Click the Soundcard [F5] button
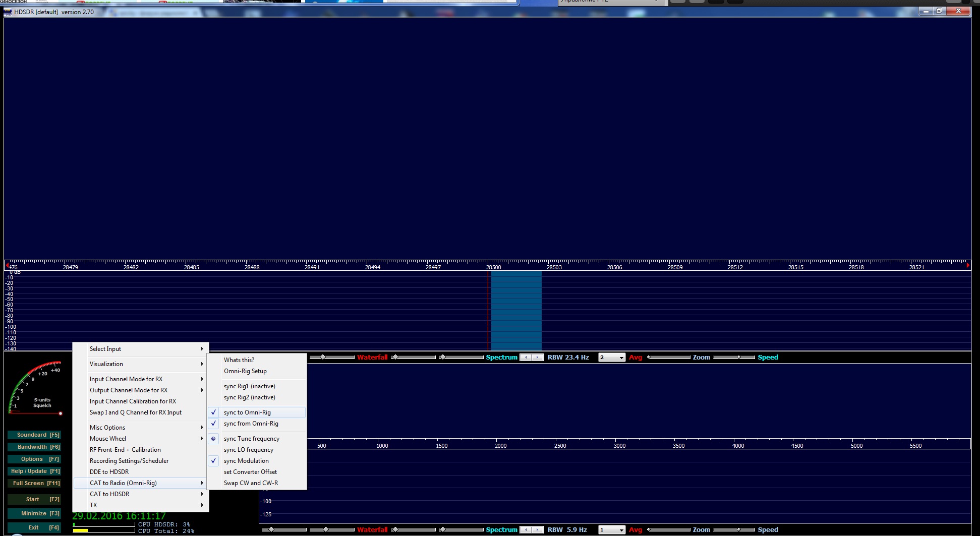The height and width of the screenshot is (536, 980). coord(34,435)
